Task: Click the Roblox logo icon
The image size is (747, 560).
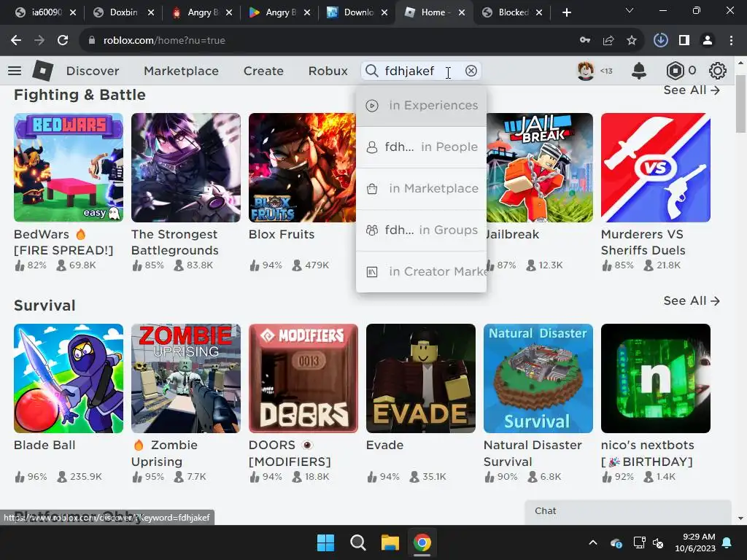Action: 42,71
